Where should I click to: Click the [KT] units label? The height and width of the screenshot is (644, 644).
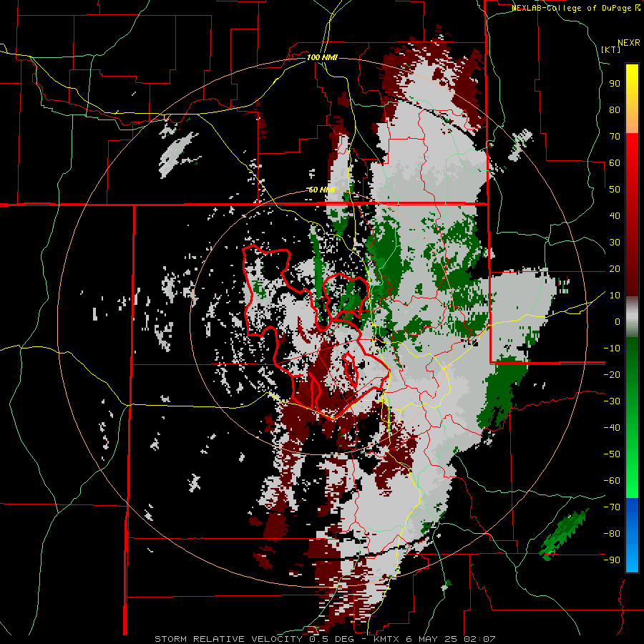coord(610,49)
